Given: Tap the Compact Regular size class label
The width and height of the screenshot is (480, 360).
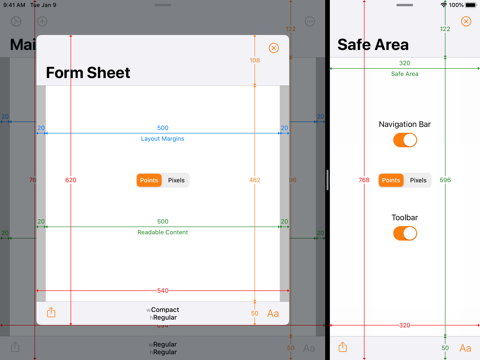Looking at the screenshot, I should [163, 313].
